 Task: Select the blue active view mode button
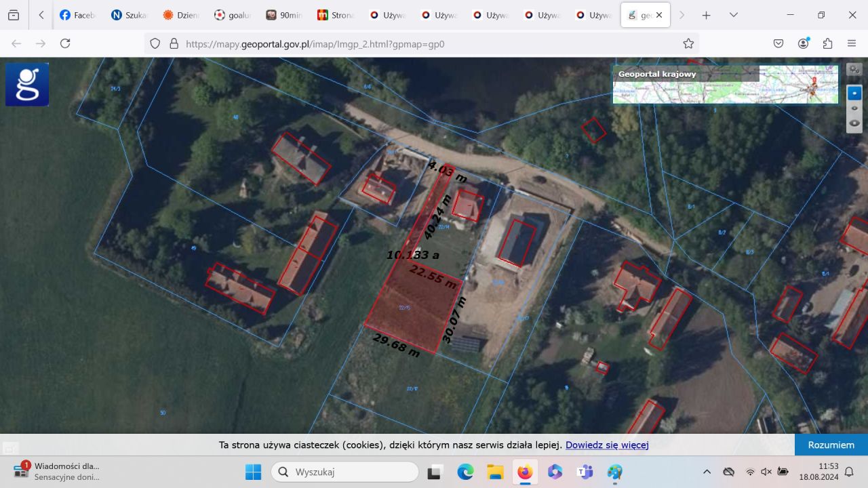click(854, 92)
